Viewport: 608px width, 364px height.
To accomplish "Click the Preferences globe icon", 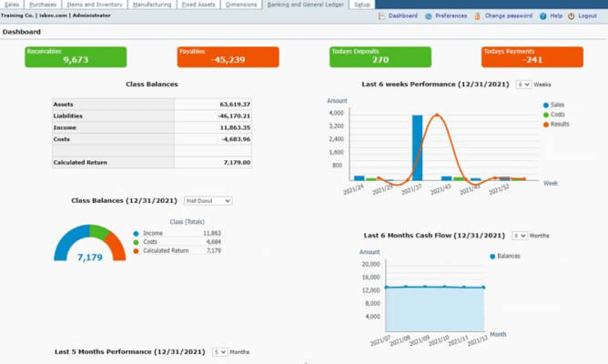I will (x=429, y=16).
